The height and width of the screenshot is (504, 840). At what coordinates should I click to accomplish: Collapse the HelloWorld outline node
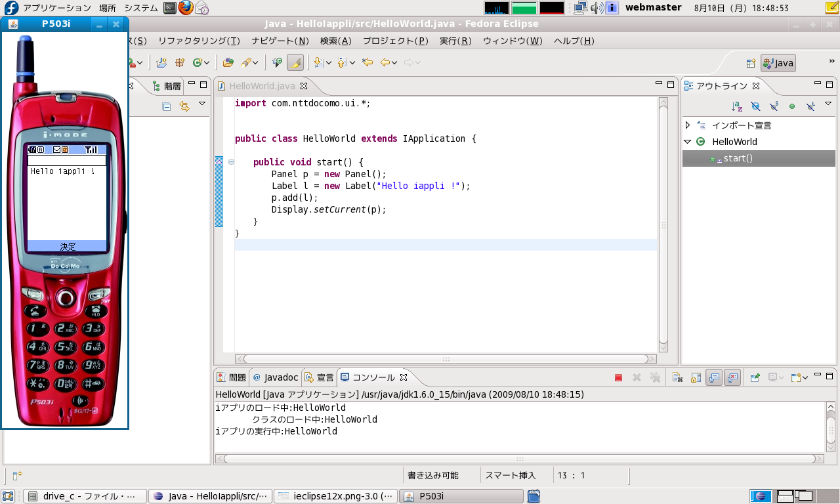click(688, 142)
